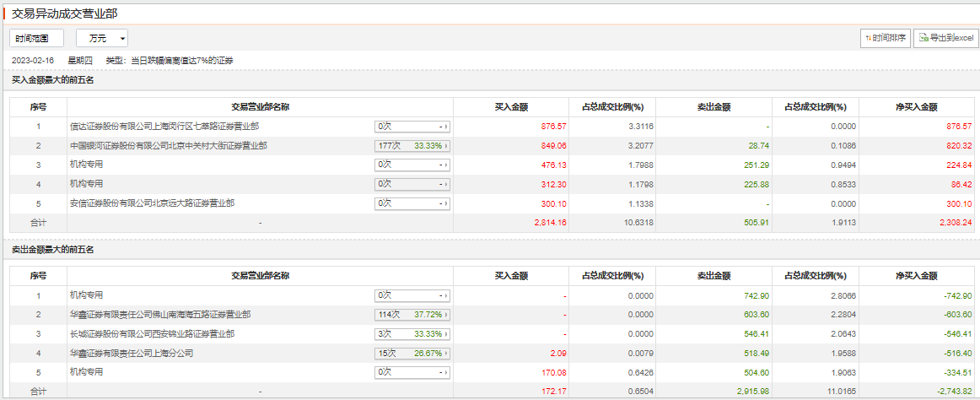Click the 时间排序 sort button
980x400 pixels.
pyautogui.click(x=886, y=38)
